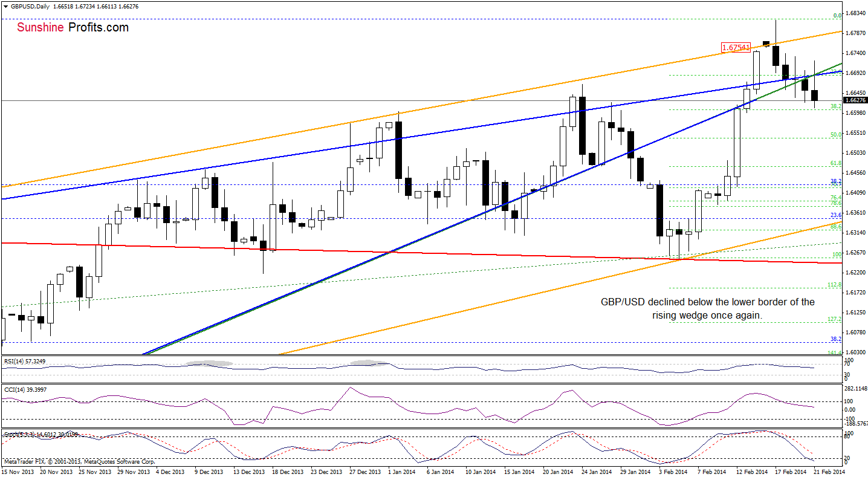Viewport: 868px width, 477px height.
Task: Click the 1.66920 price axis label
Action: click(x=857, y=73)
